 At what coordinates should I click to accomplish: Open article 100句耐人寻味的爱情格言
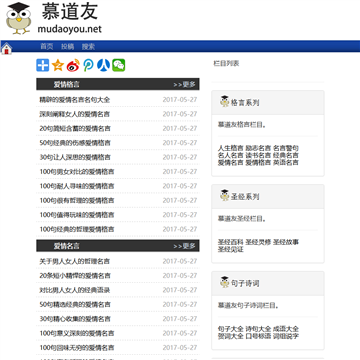(77, 186)
